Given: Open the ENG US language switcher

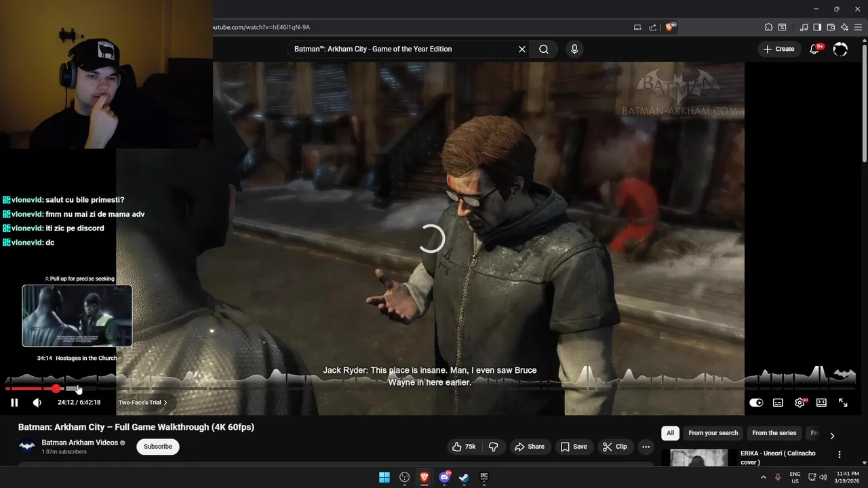Looking at the screenshot, I should coord(795,477).
